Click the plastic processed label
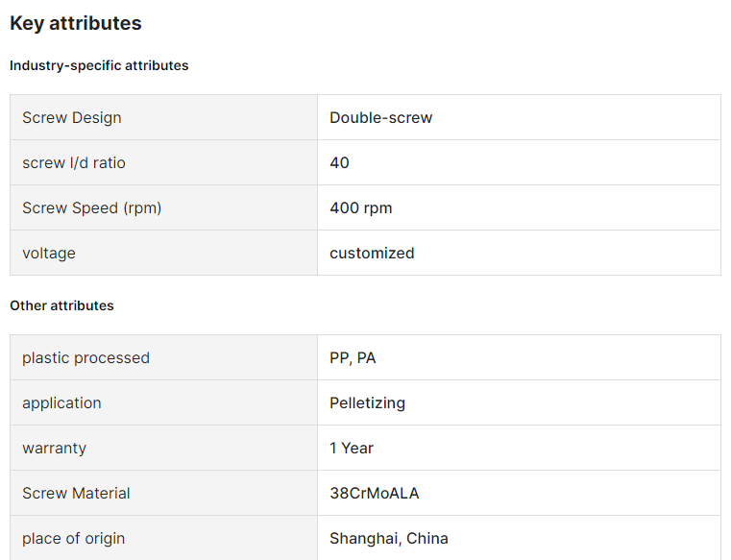The width and height of the screenshot is (731, 560). point(85,357)
